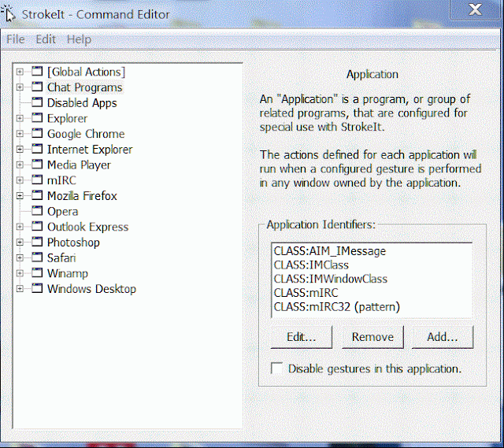Click the Remove identifier button
The image size is (504, 448).
(x=372, y=337)
